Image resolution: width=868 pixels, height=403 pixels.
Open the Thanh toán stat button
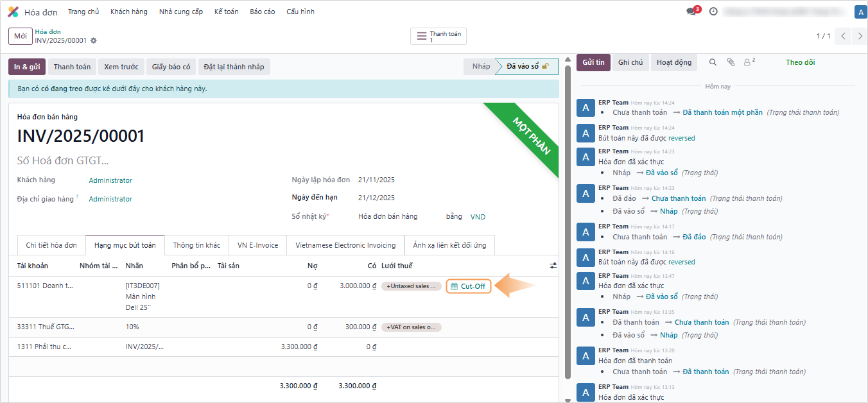tap(439, 37)
